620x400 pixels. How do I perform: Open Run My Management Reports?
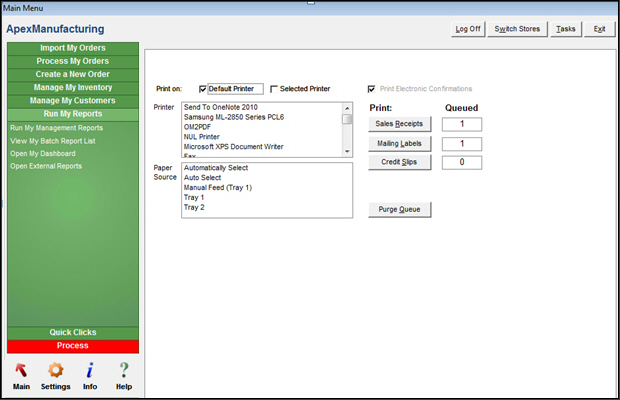coord(56,128)
